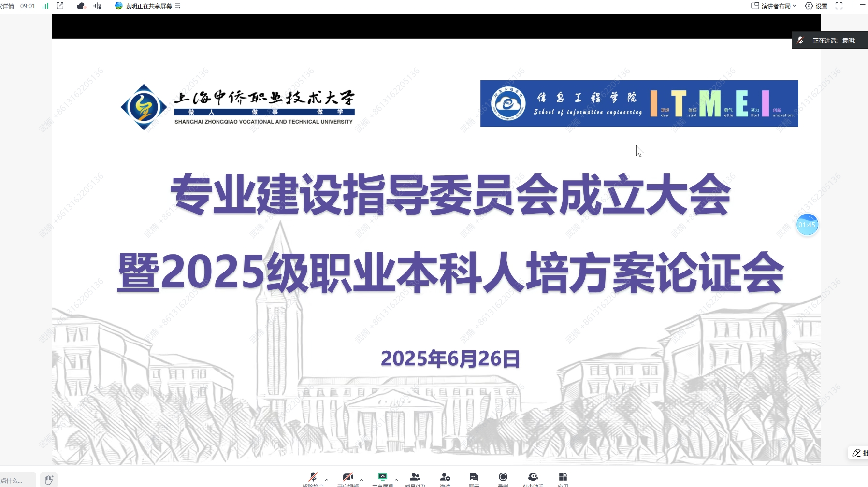Open the members list (成员)
Viewport: 868px width, 487px height.
click(x=415, y=478)
